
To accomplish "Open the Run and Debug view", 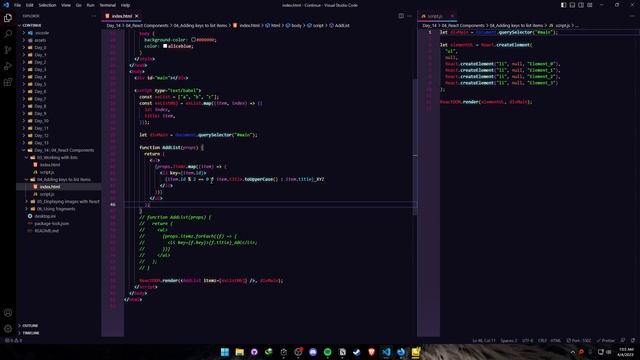I will (8, 66).
